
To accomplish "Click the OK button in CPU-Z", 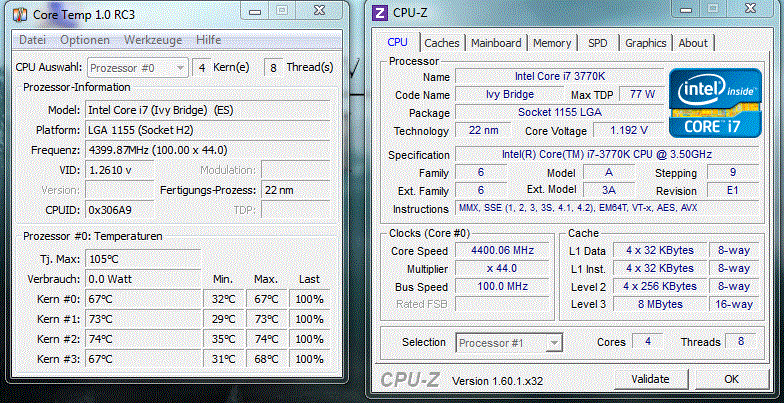I will coord(732,380).
